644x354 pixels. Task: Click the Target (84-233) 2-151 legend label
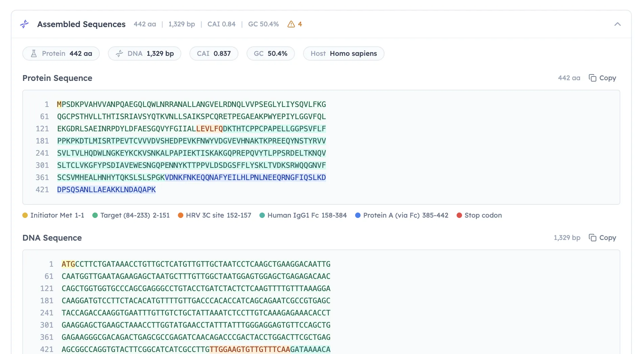click(x=135, y=215)
